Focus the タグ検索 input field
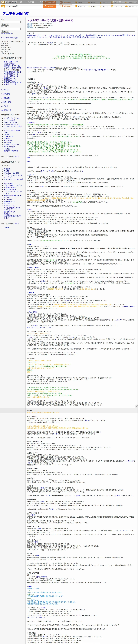 (x=11, y=29)
